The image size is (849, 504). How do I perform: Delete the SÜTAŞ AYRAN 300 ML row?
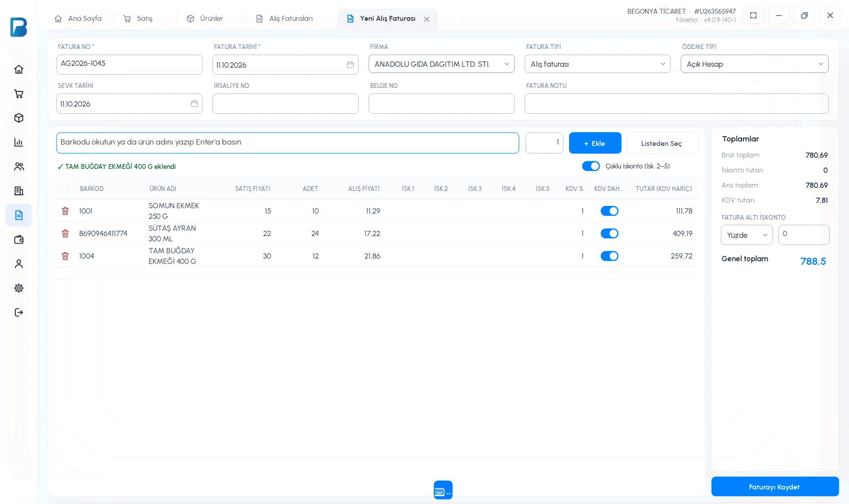(65, 233)
